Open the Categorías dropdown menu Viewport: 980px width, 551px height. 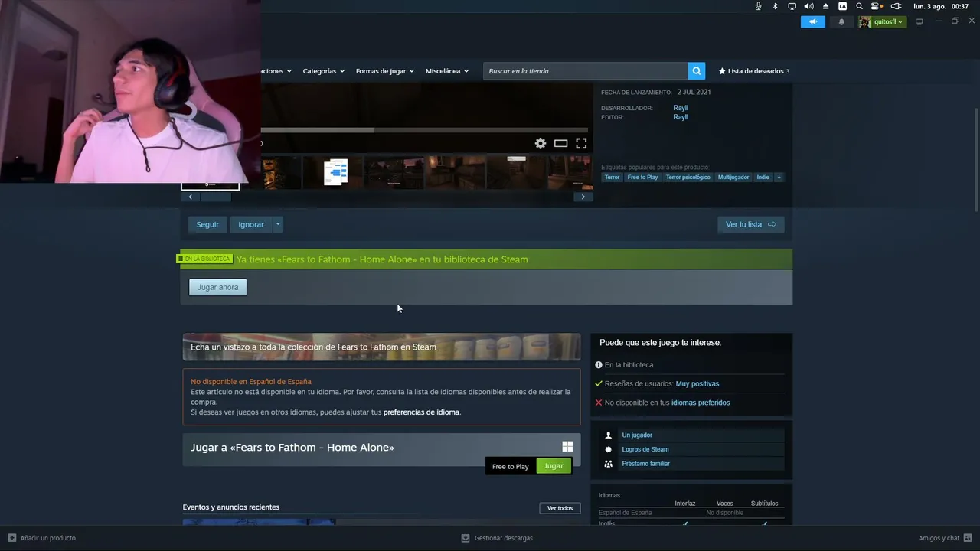pos(323,71)
